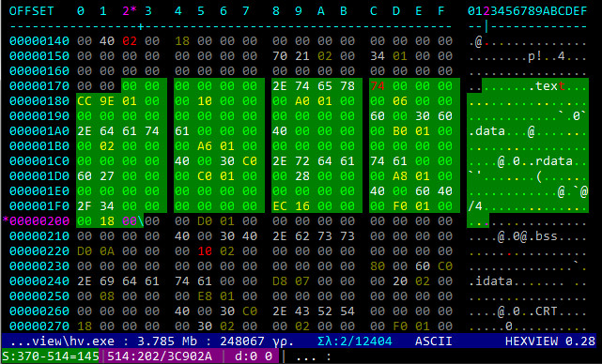Click the cursor position 514:202/3C902A field
The width and height of the screenshot is (602, 364).
pos(160,356)
